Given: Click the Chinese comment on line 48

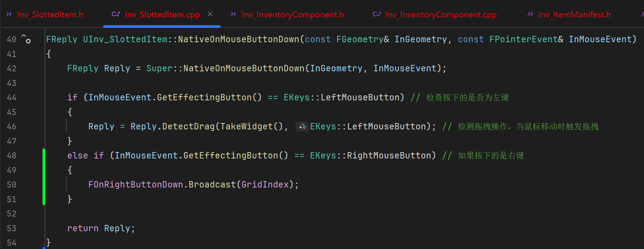Looking at the screenshot, I should point(483,155).
